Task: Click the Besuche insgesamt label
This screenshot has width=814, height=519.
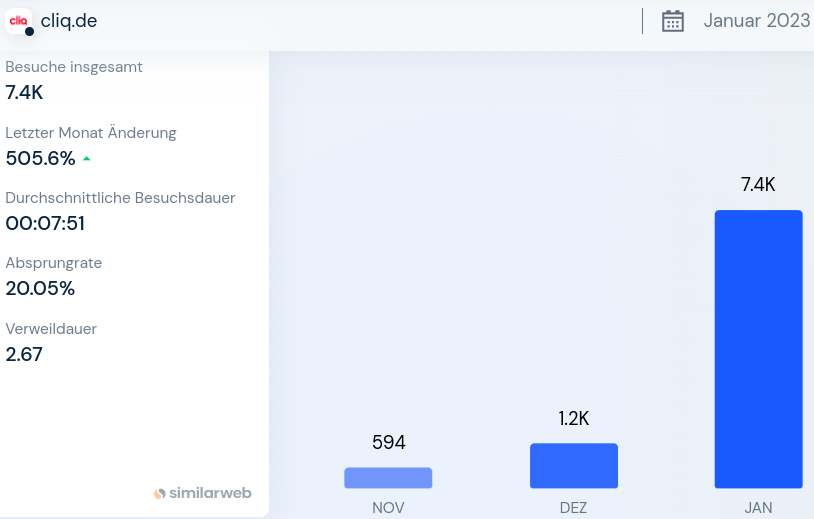Action: [74, 67]
